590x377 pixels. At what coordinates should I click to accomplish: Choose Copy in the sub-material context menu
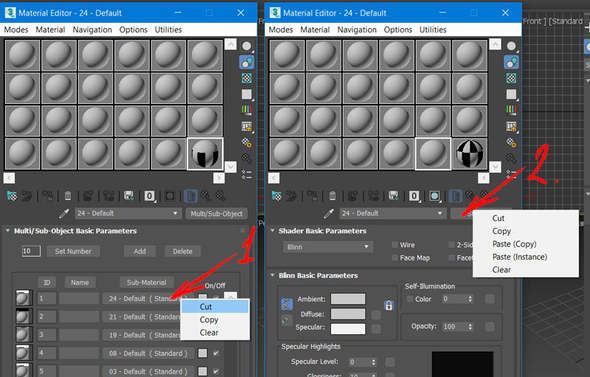(215, 320)
